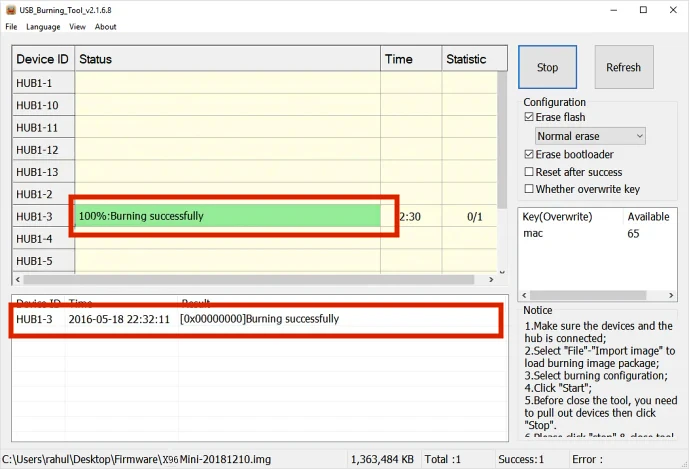The height and width of the screenshot is (470, 690).
Task: Open the About menu
Action: [x=106, y=27]
